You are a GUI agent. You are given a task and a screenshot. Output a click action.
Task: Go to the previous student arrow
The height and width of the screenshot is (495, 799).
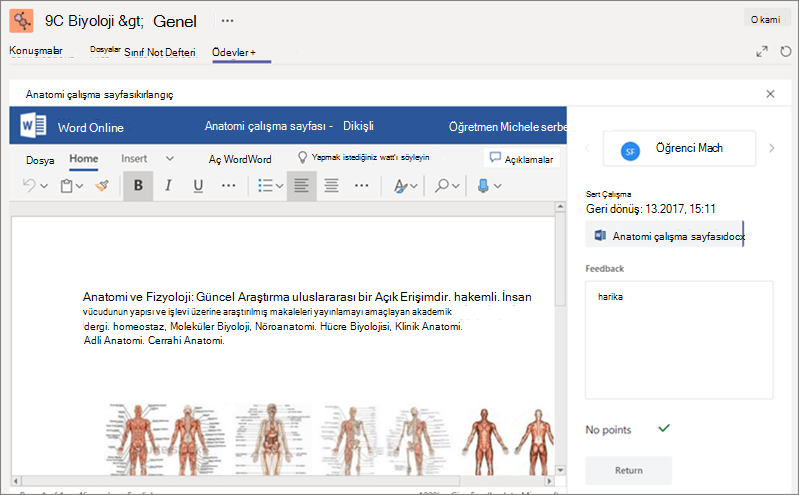coord(587,148)
